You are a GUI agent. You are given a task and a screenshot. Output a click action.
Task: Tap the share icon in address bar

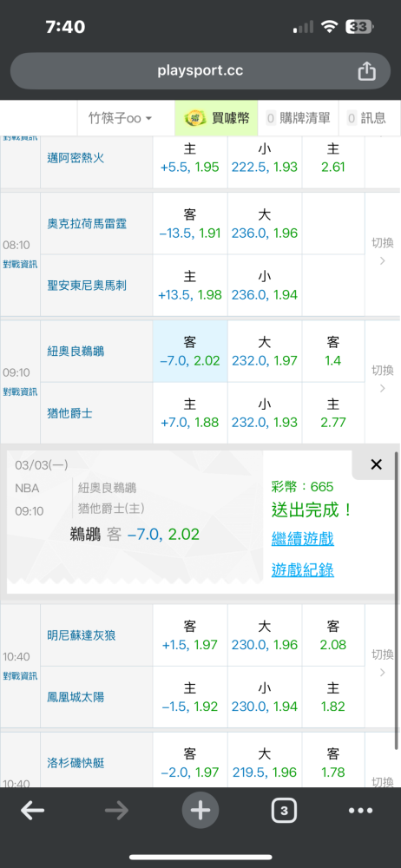click(366, 71)
